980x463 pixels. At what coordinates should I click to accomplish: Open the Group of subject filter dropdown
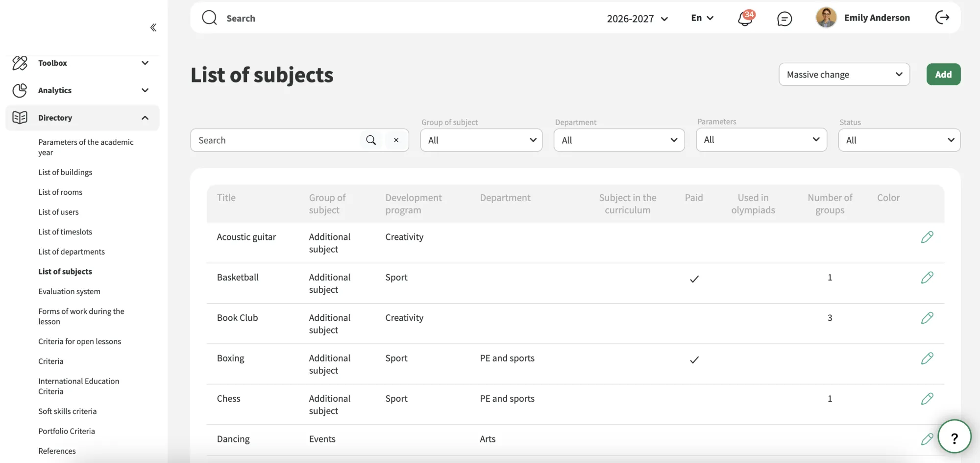(481, 140)
